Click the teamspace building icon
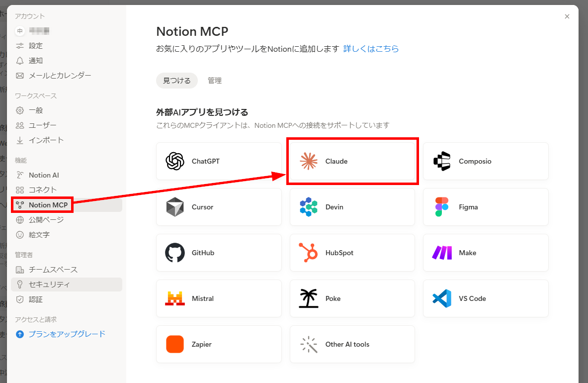 (20, 270)
